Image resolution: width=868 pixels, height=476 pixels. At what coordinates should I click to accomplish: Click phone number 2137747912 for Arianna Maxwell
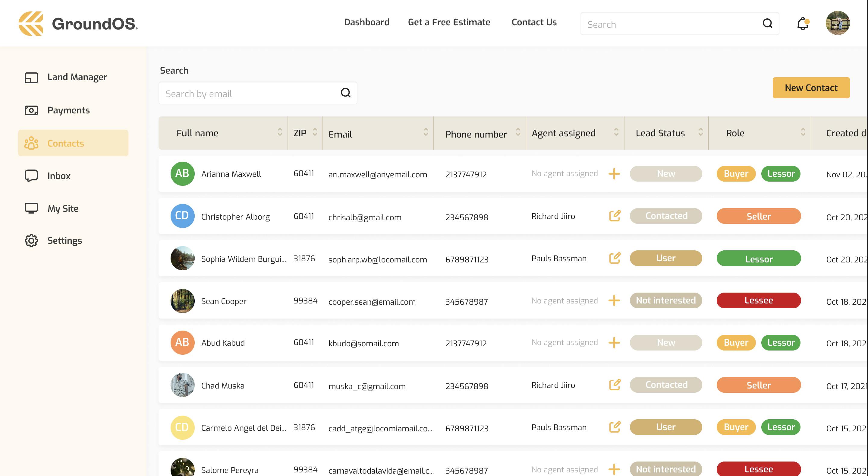click(x=466, y=174)
